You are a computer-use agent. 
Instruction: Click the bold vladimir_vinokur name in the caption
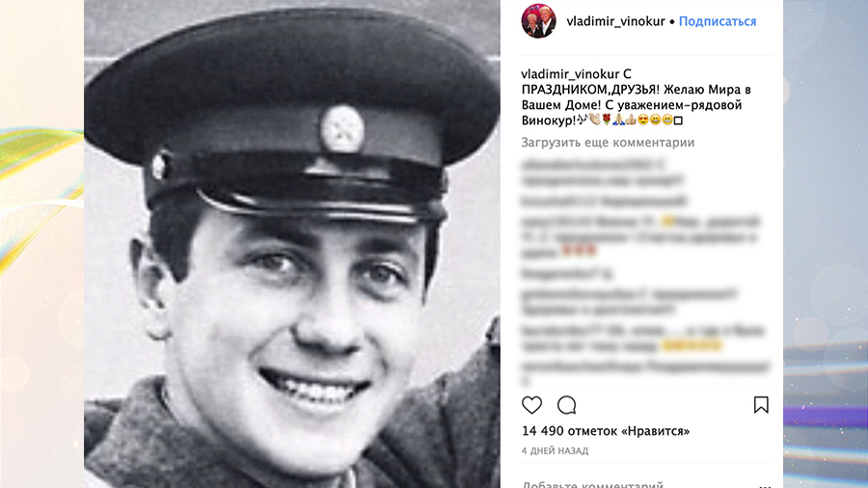point(571,73)
